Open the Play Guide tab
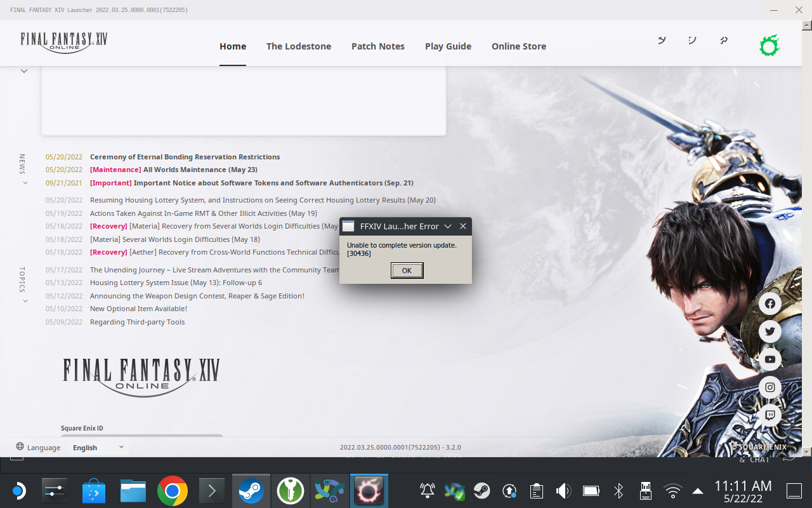812x508 pixels. pyautogui.click(x=448, y=46)
